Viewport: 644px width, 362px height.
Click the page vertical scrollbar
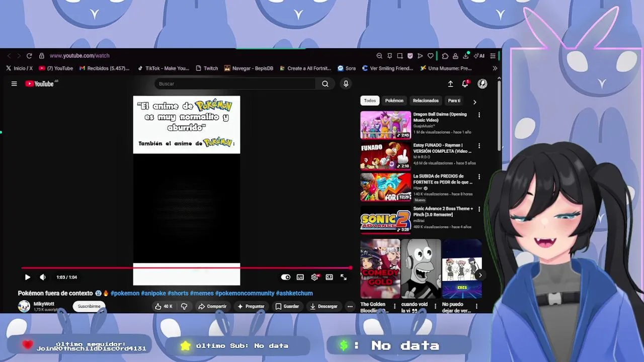499,115
